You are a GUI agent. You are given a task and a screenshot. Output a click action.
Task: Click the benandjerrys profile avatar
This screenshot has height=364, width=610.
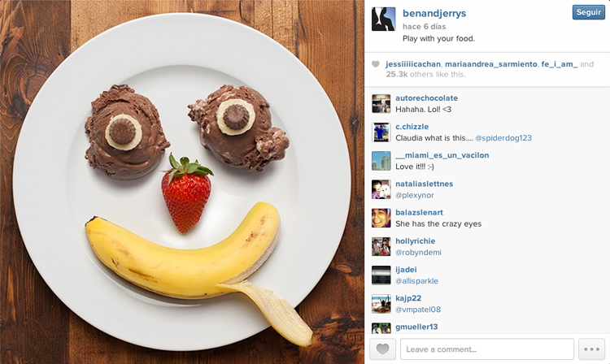pyautogui.click(x=383, y=19)
